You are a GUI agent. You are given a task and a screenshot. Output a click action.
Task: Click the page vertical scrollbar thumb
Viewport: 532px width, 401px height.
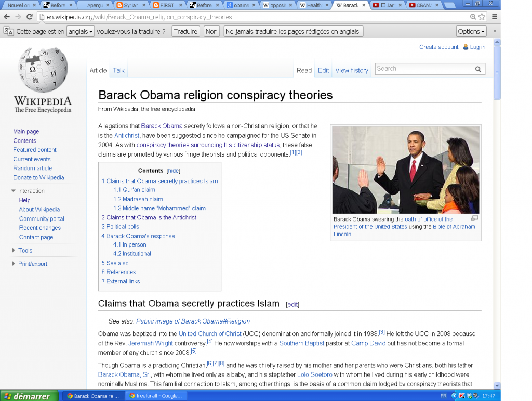(497, 73)
